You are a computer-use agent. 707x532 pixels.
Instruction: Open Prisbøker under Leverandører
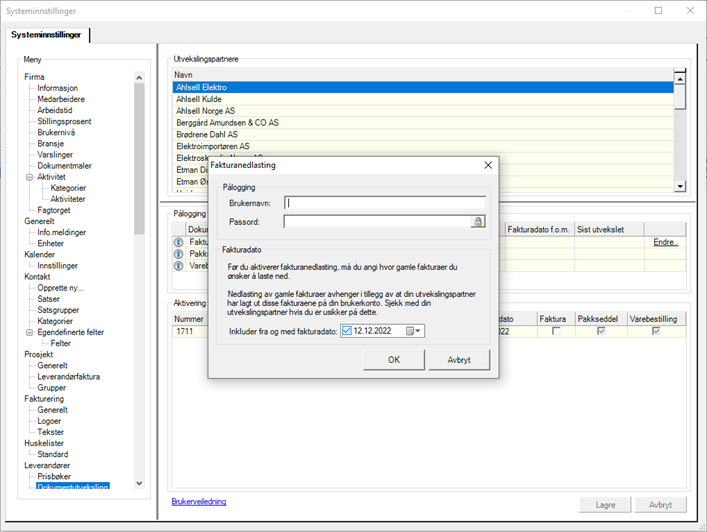pyautogui.click(x=54, y=477)
